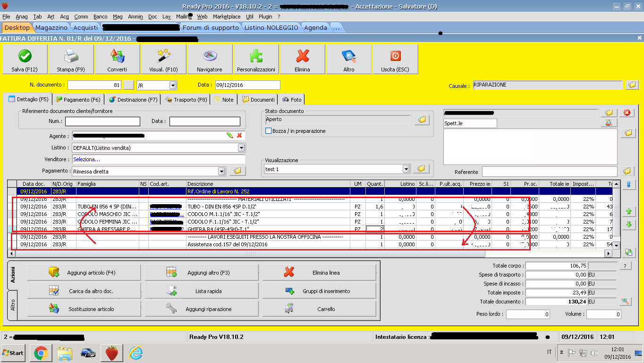Open magnifier next to Totale documento

click(626, 301)
